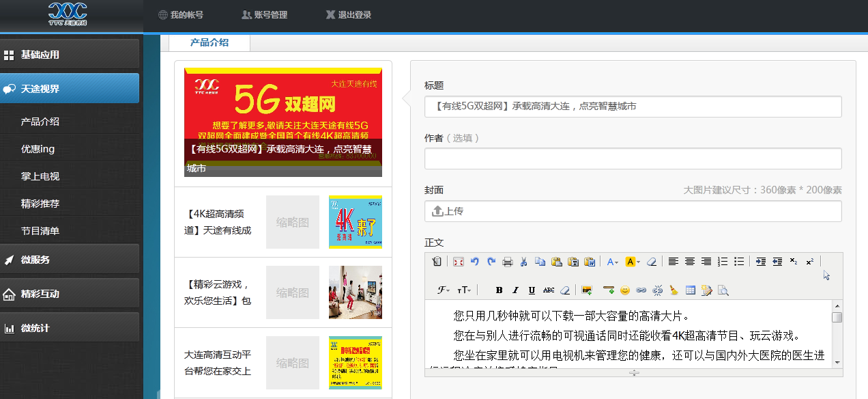Viewport: 868px width, 399px height.
Task: Open 节目清单 in the sidebar
Action: (40, 231)
